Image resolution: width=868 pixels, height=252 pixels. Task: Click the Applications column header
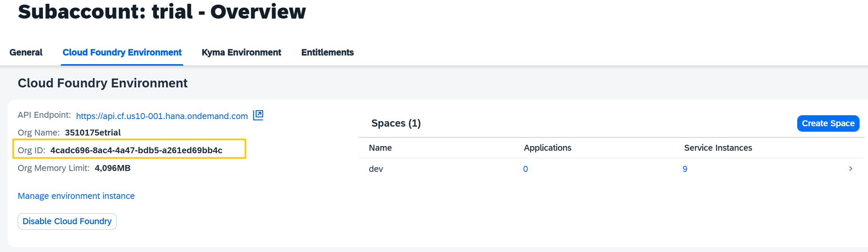pyautogui.click(x=548, y=148)
